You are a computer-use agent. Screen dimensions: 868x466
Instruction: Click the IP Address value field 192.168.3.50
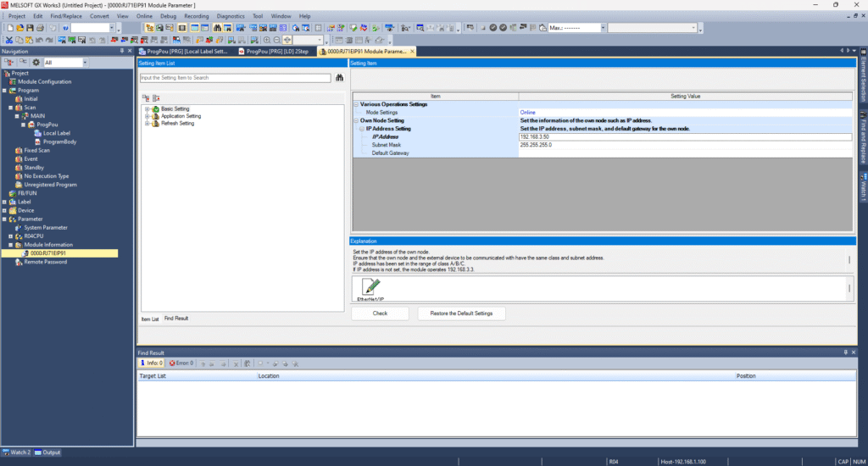click(x=685, y=136)
